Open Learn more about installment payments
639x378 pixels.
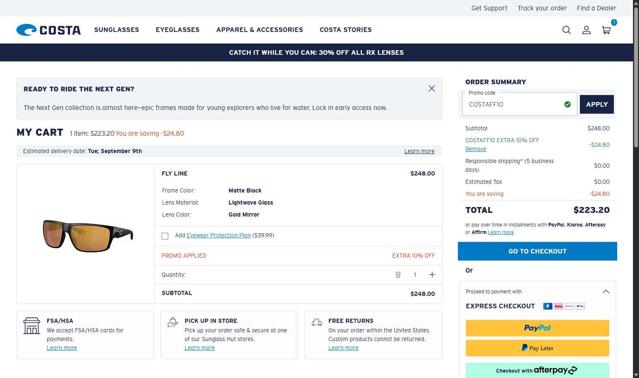tap(501, 232)
